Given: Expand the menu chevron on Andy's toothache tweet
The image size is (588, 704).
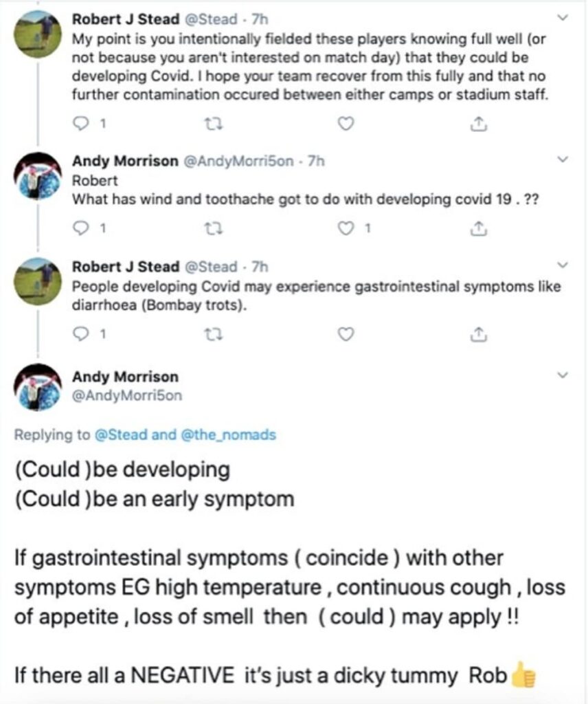Looking at the screenshot, I should [563, 159].
